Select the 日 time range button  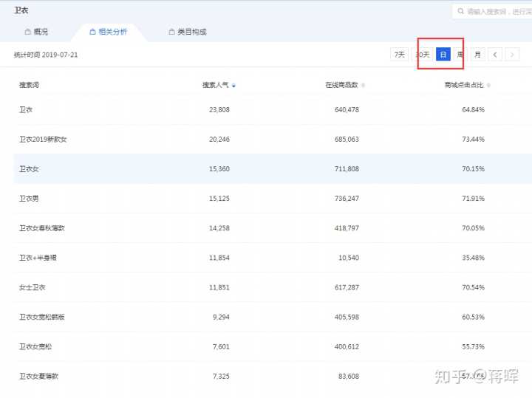(x=443, y=55)
